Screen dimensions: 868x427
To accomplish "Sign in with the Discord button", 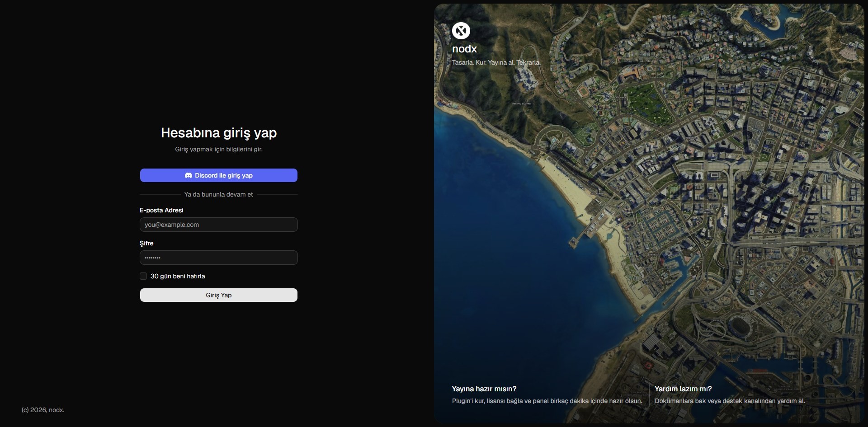I will (219, 175).
